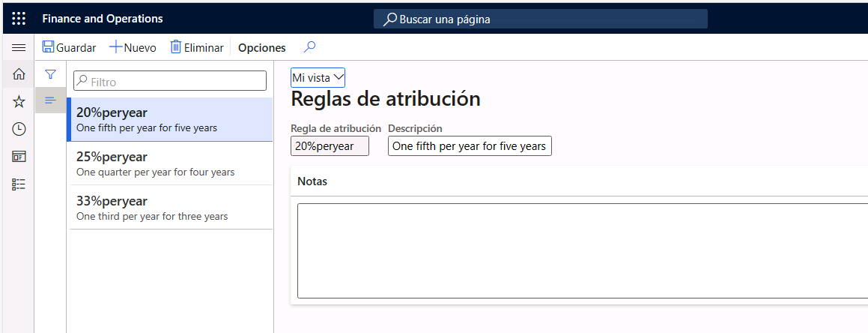868x333 pixels.
Task: Click the action pane search magnifier
Action: coord(310,47)
